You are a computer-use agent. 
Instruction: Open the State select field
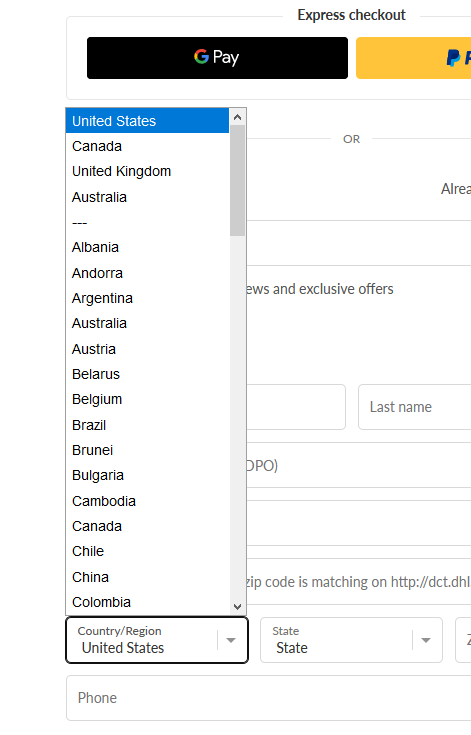point(351,640)
